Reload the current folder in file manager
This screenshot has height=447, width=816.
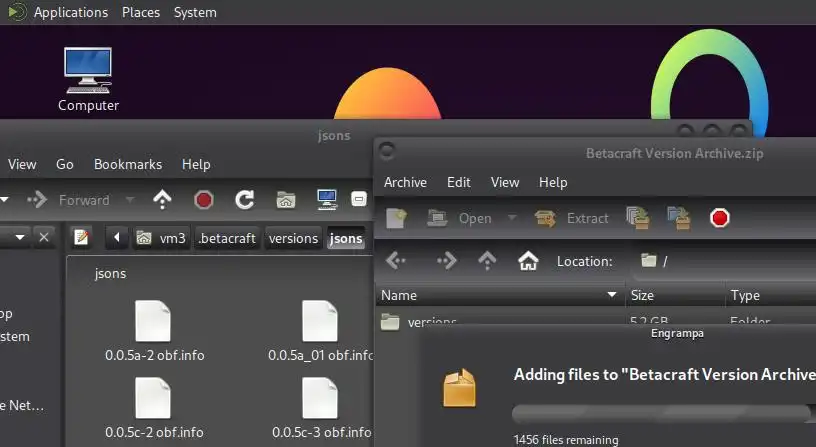pyautogui.click(x=245, y=199)
